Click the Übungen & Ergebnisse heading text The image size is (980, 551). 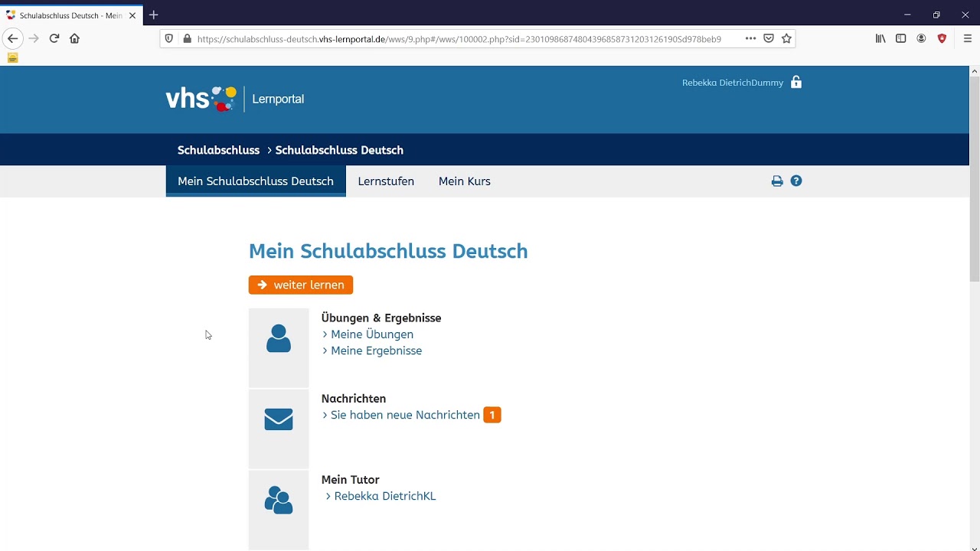coord(381,318)
